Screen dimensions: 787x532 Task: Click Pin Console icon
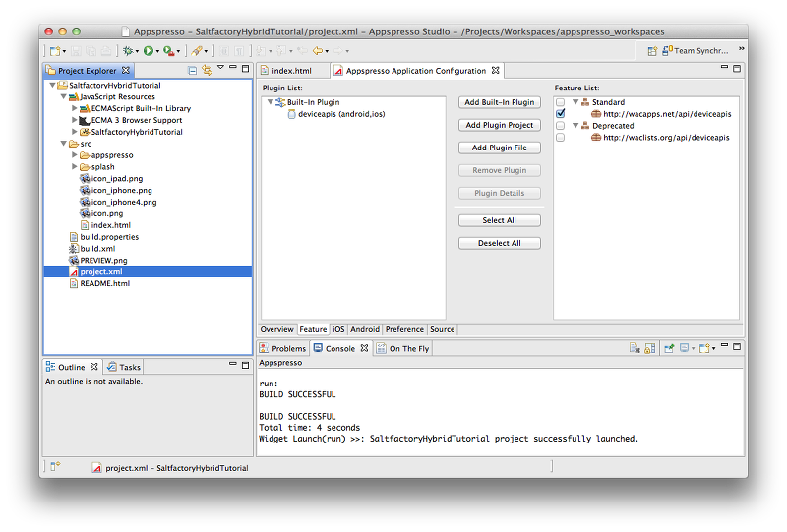[x=669, y=348]
